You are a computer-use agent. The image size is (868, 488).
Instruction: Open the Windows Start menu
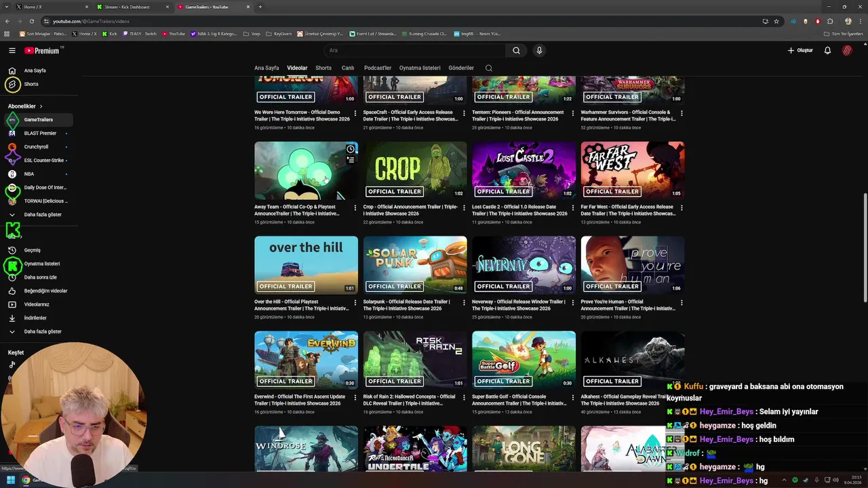(10, 480)
